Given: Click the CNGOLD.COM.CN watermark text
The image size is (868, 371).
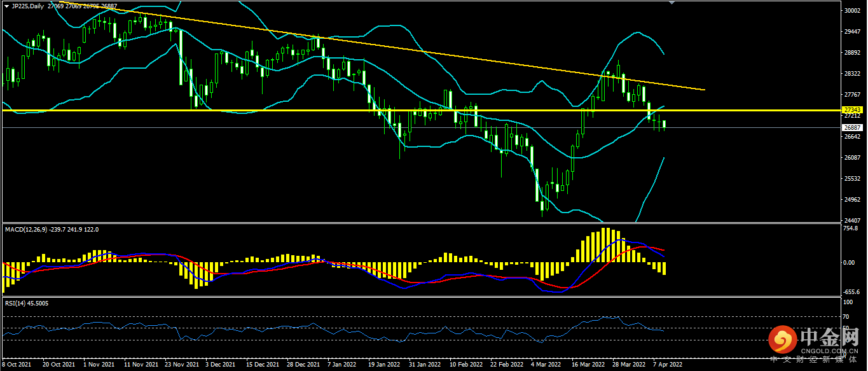Looking at the screenshot, I should 829,350.
